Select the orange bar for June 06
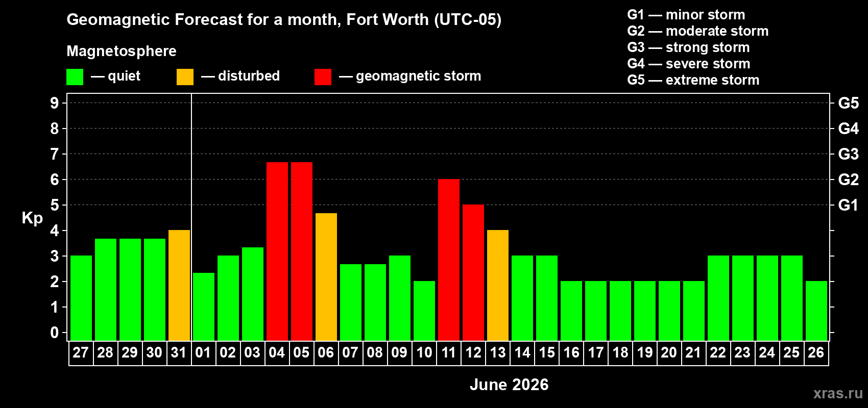868x408 pixels. [326, 277]
